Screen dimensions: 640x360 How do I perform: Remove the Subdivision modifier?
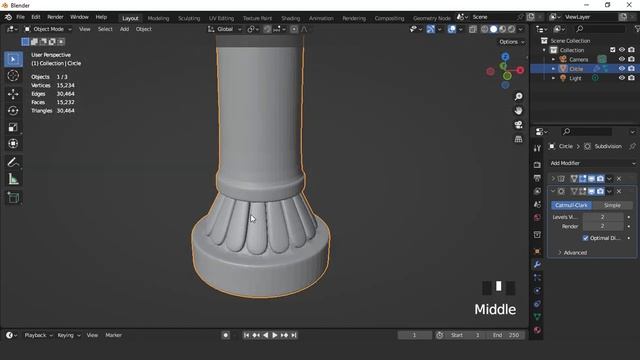(619, 191)
